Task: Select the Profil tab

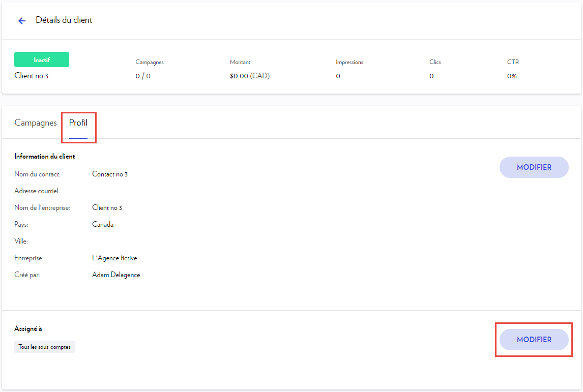Action: pyautogui.click(x=78, y=123)
